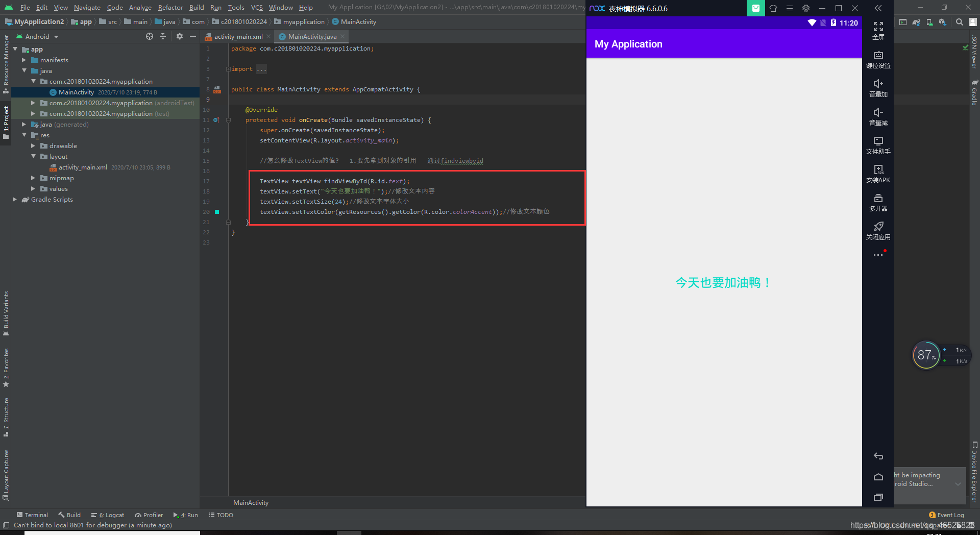Toggle the Project tool window
This screenshot has width=980, height=535.
(6, 123)
